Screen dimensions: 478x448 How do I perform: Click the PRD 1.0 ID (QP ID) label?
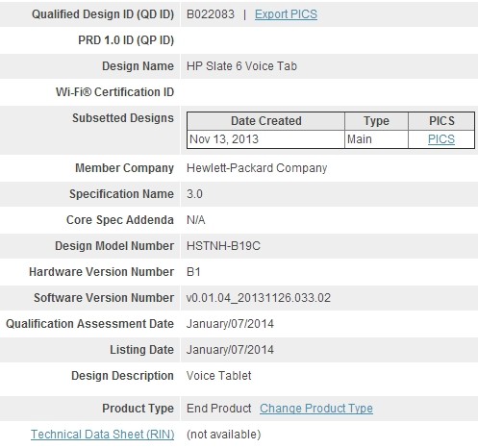point(126,40)
